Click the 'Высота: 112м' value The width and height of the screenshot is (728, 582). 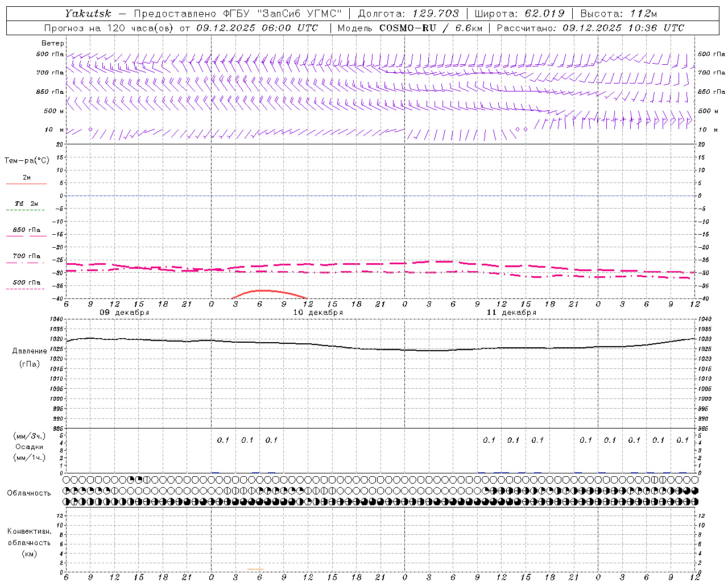click(x=619, y=14)
